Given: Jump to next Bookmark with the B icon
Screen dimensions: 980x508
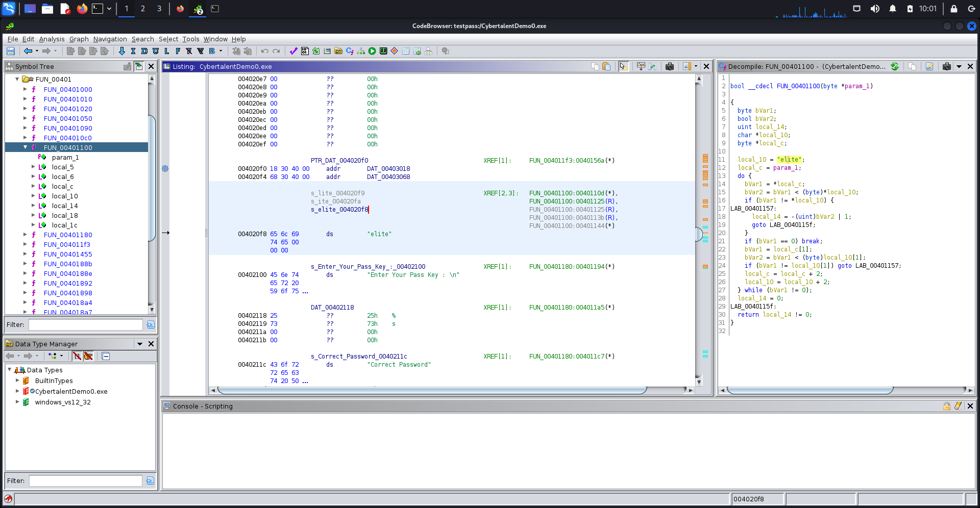Looking at the screenshot, I should point(212,51).
